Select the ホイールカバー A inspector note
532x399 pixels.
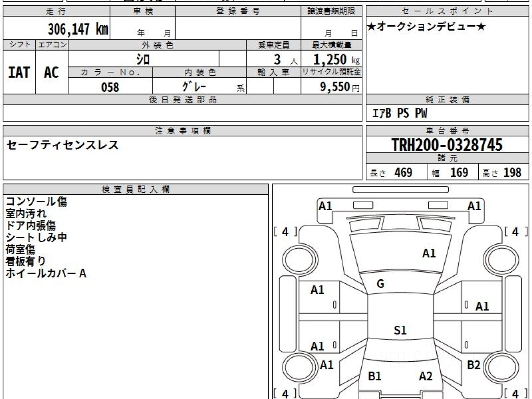click(x=46, y=274)
